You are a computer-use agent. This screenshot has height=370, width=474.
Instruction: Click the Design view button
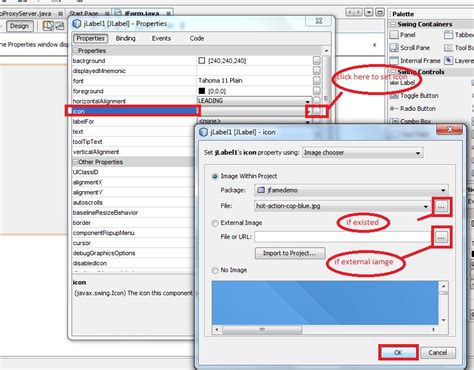[19, 26]
